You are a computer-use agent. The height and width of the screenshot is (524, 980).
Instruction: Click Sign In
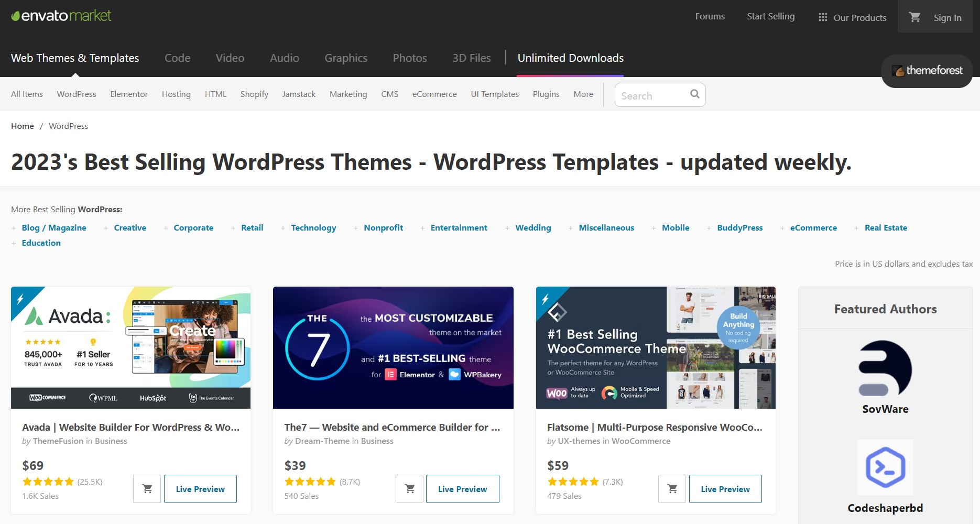coord(948,18)
